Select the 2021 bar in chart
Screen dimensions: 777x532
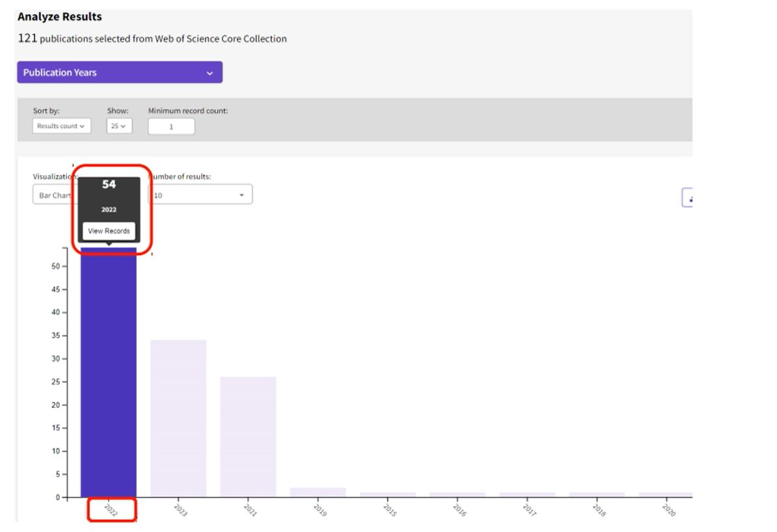248,436
